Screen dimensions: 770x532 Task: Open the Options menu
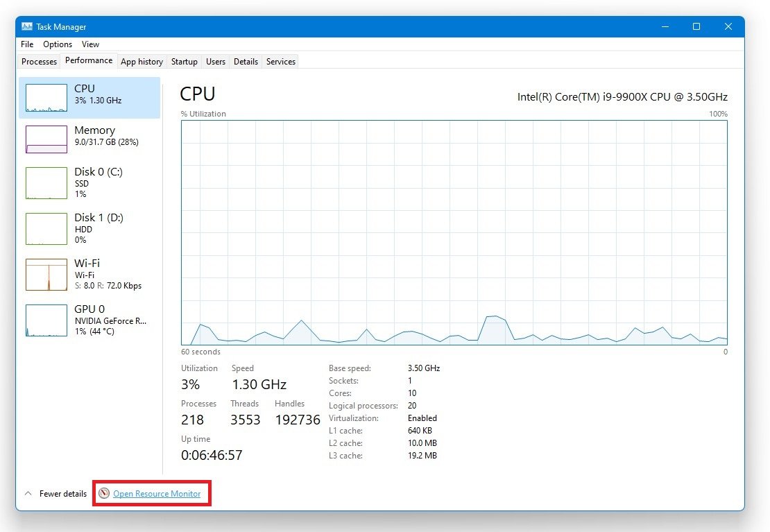pyautogui.click(x=58, y=44)
